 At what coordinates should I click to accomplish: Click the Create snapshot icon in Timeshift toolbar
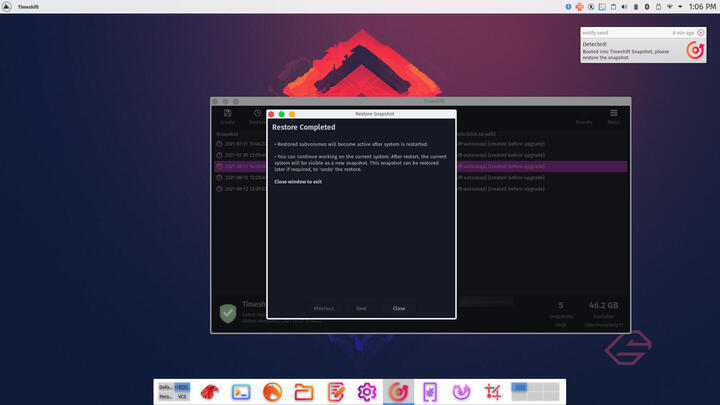coord(227,113)
